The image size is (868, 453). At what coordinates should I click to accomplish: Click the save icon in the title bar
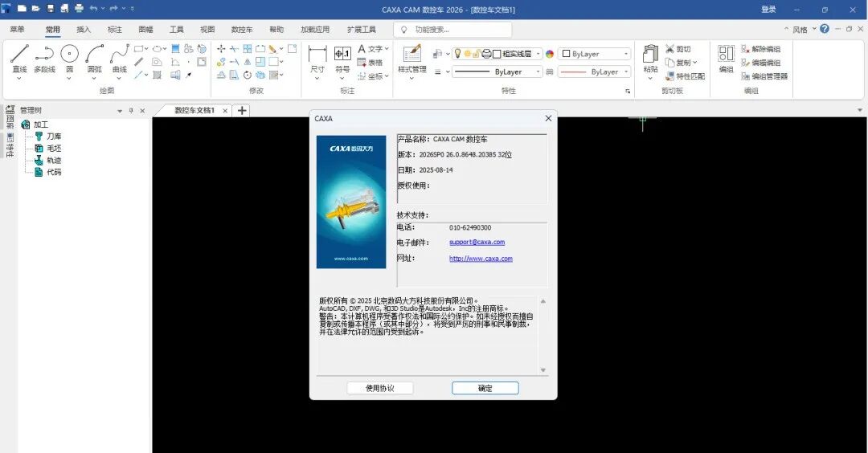coord(51,9)
